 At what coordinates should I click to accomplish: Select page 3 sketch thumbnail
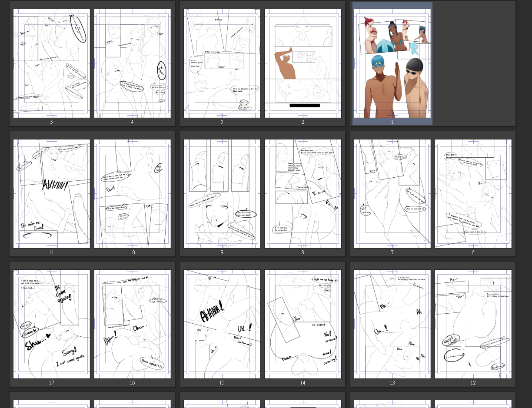(222, 63)
